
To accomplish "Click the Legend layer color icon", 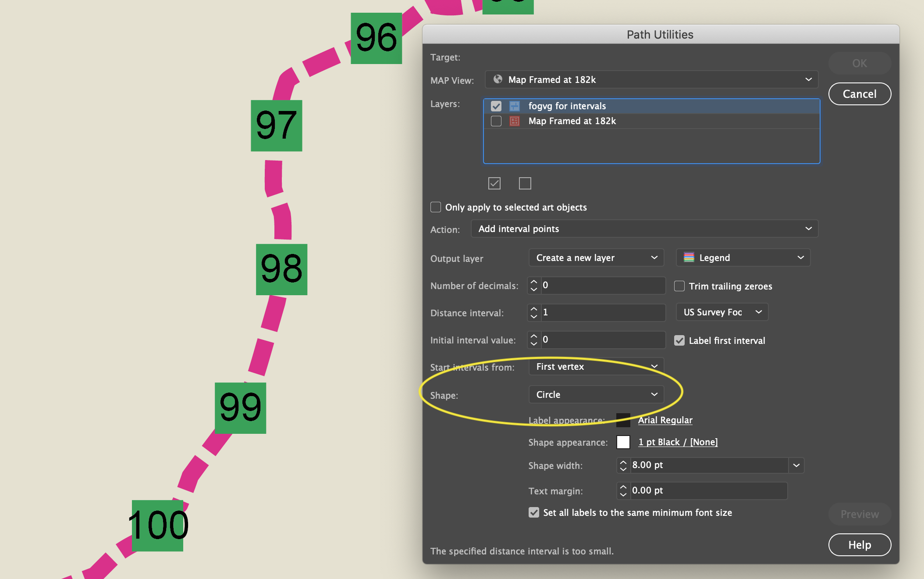I will [x=689, y=257].
